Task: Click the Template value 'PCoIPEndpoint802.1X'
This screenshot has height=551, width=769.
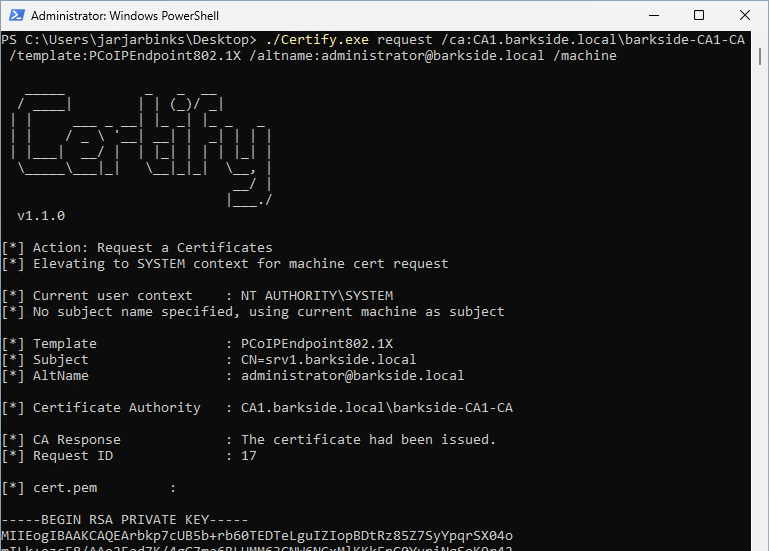Action: 317,343
